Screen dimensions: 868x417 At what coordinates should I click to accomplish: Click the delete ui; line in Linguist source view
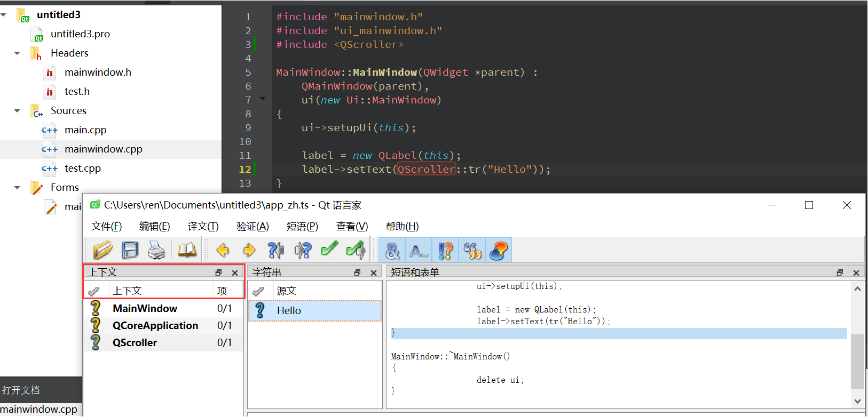pyautogui.click(x=500, y=380)
